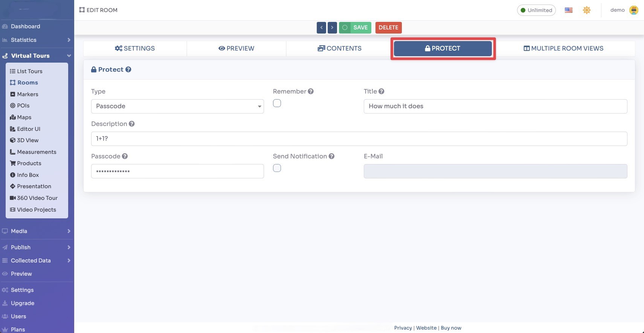Screen dimensions: 644x333
Task: Click the sun theme toggle icon
Action: (586, 10)
